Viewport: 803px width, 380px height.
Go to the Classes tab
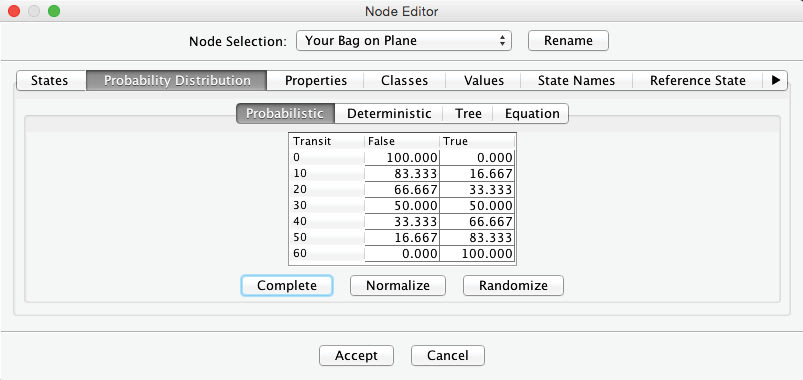coord(405,80)
